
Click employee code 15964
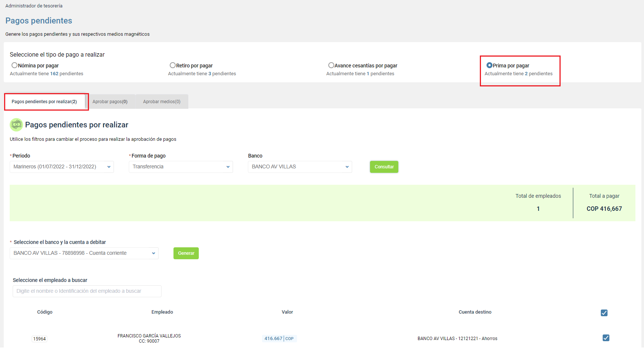click(39, 339)
